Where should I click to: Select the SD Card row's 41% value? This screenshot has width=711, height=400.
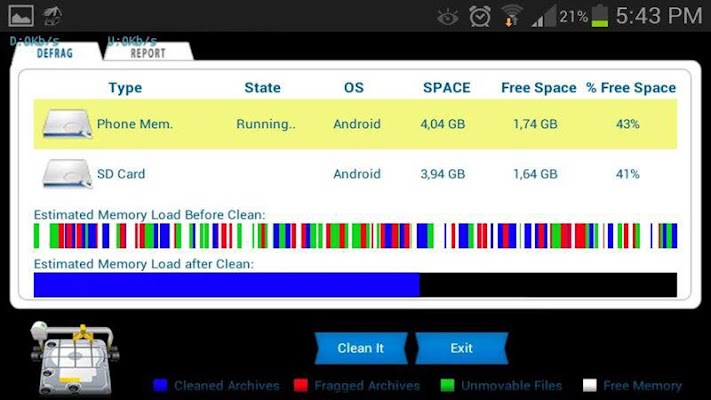628,174
